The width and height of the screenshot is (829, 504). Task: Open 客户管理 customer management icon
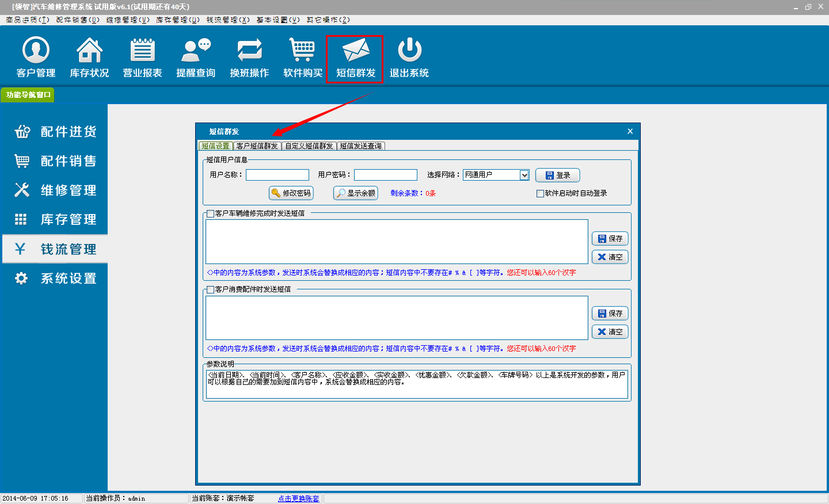36,57
